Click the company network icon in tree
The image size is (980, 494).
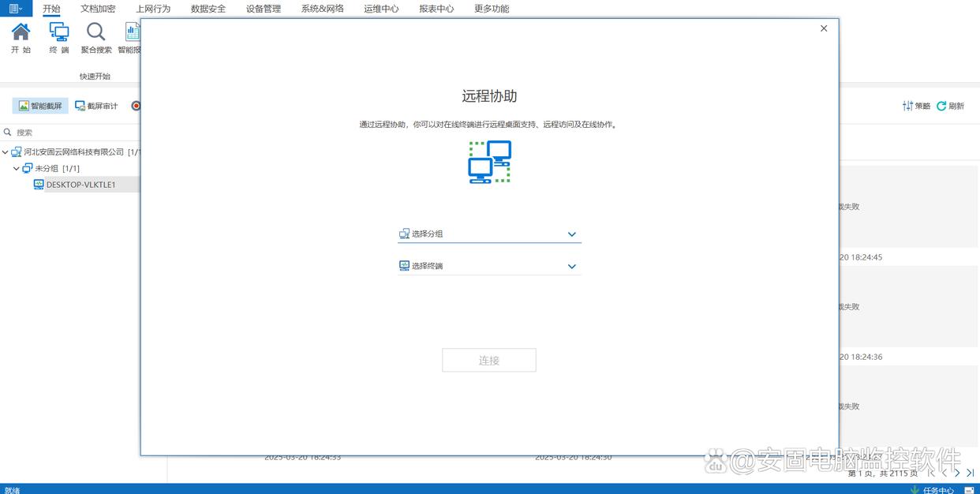(17, 152)
